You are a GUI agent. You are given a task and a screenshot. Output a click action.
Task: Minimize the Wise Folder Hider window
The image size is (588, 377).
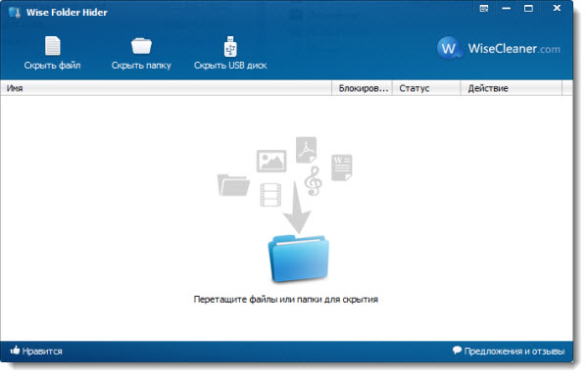click(507, 8)
